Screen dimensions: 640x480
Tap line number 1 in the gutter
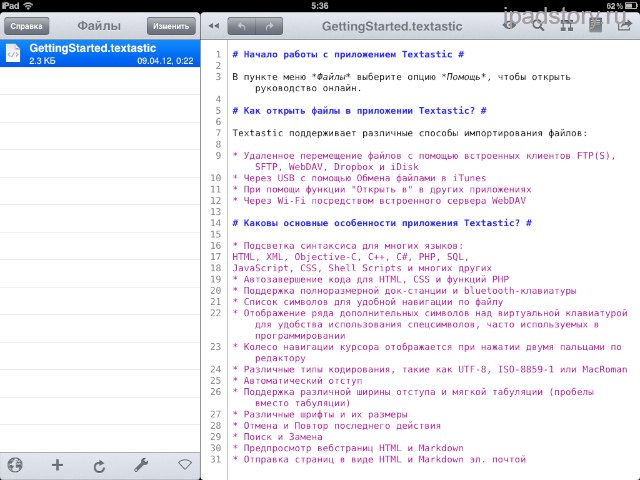tap(218, 54)
